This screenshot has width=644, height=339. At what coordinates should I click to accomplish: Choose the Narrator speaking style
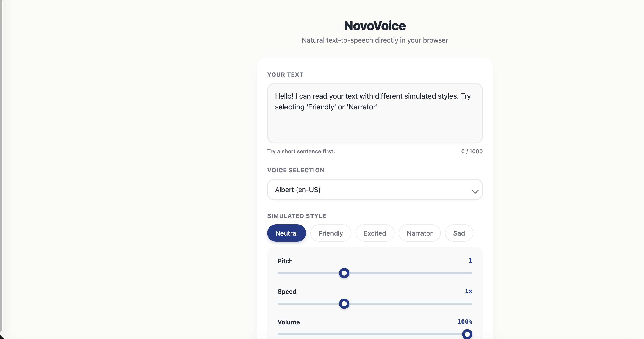[420, 233]
